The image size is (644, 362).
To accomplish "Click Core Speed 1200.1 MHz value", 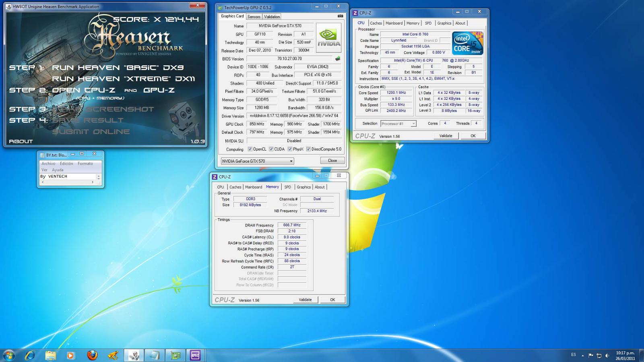I will 396,93.
